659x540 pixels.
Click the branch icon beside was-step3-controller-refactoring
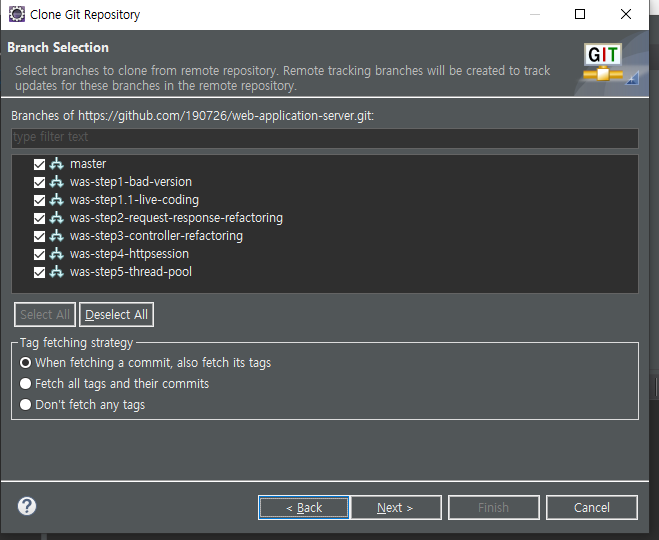click(x=57, y=236)
